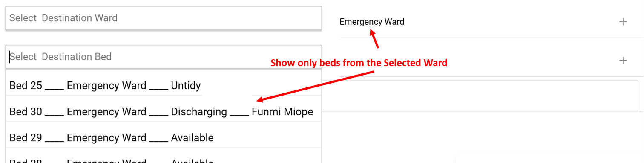Choose Bed 30 Discharging Funmi Miope option
Screen dimensions: 644x163
(x=164, y=112)
